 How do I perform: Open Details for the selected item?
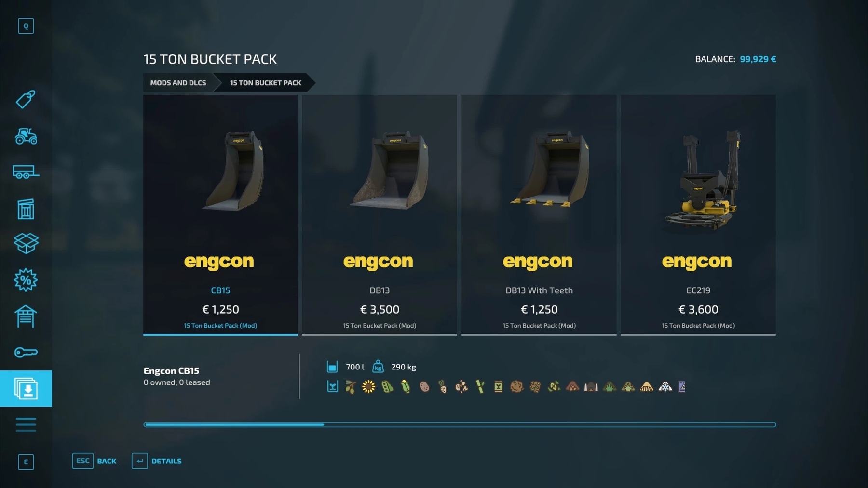[157, 461]
